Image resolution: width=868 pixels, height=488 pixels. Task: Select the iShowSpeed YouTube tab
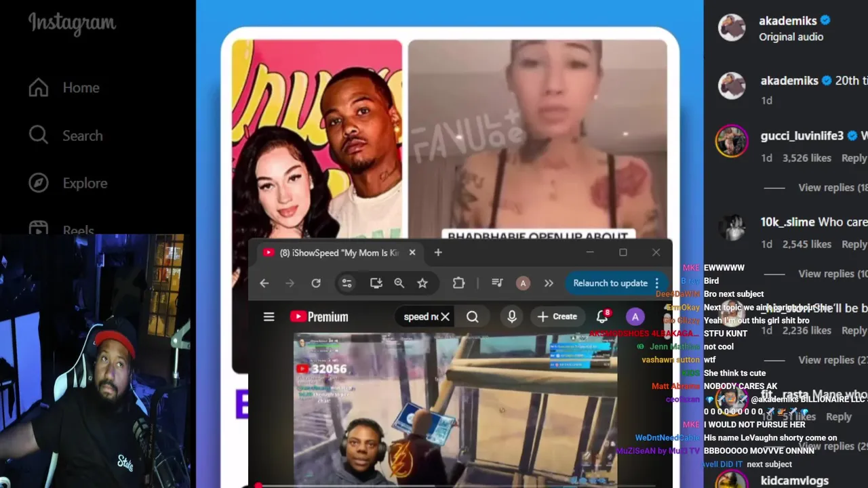coord(339,253)
